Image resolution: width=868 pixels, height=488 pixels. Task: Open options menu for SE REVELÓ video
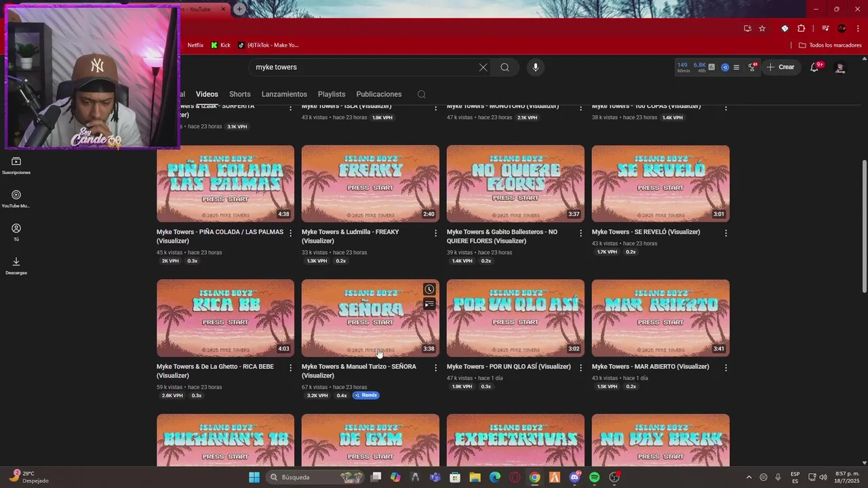[x=726, y=233]
